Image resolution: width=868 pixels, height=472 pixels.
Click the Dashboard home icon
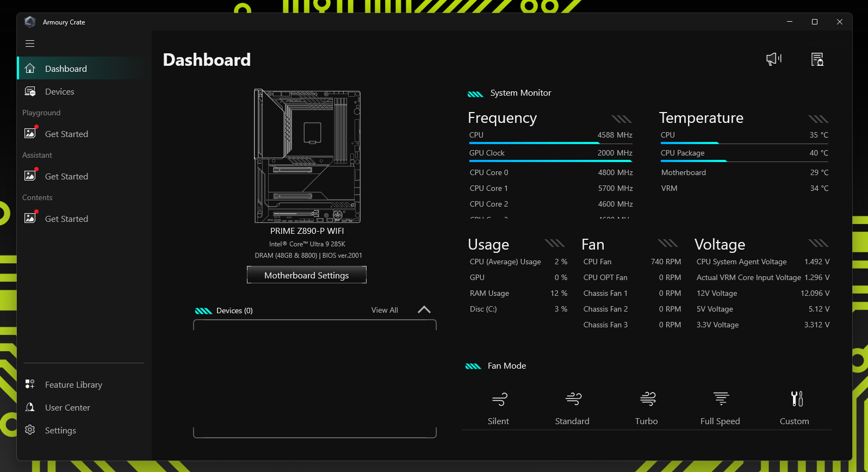pos(30,69)
